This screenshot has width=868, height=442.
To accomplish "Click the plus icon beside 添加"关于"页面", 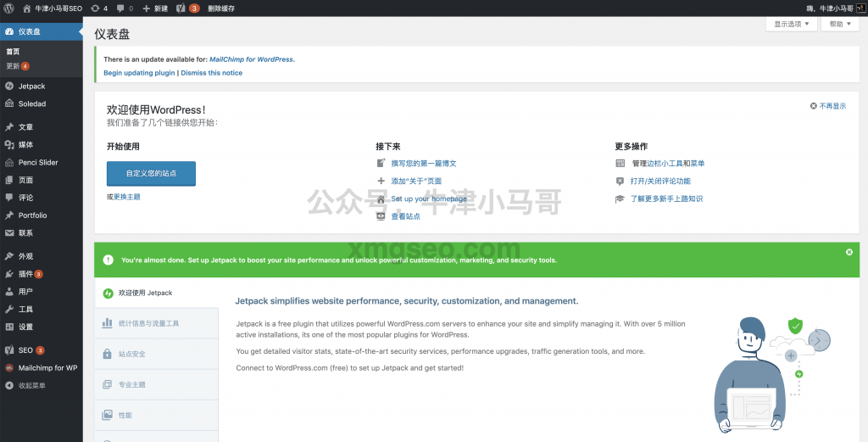I will [x=381, y=181].
